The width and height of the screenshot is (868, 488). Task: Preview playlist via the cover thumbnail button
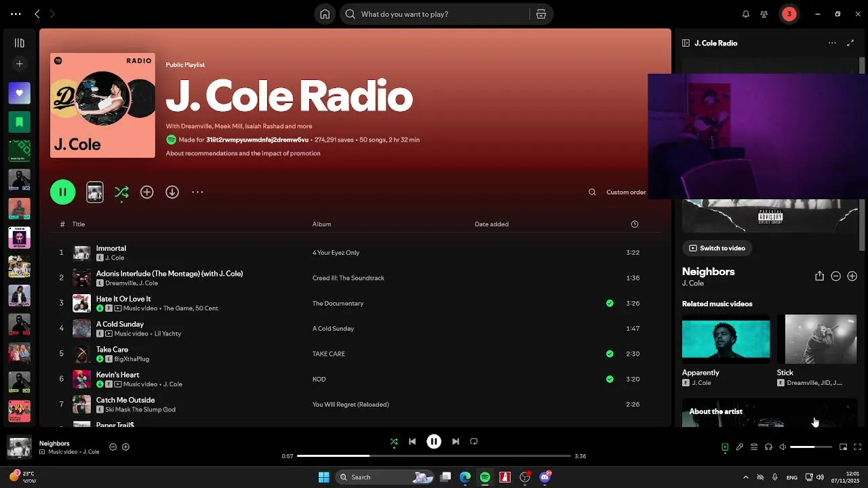95,192
